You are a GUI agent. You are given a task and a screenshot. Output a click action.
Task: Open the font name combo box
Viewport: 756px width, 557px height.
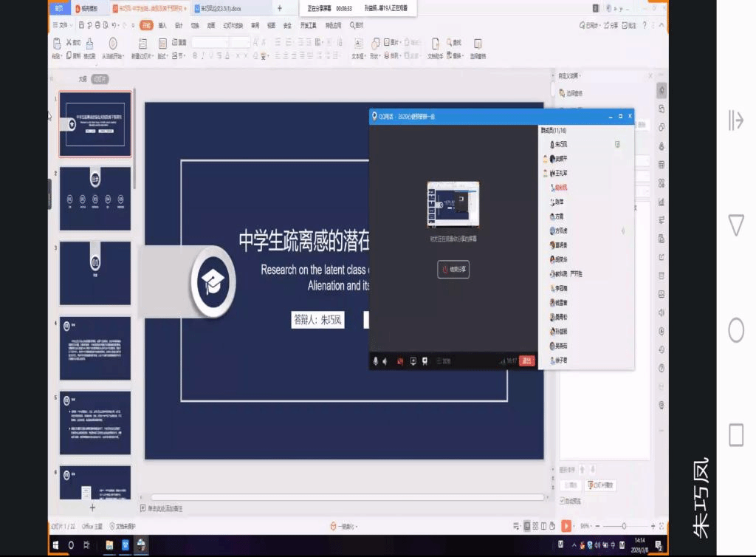[x=210, y=43]
